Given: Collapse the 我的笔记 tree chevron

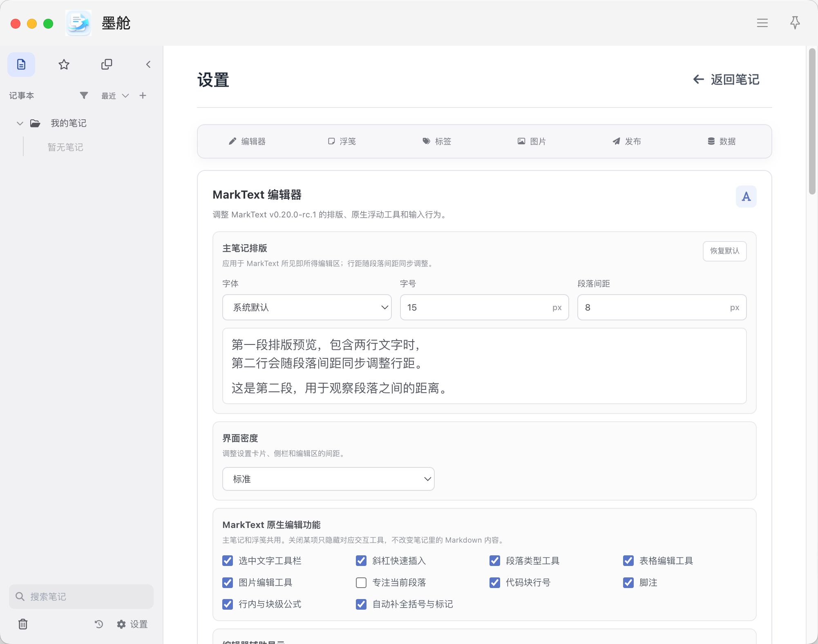Looking at the screenshot, I should [x=20, y=123].
